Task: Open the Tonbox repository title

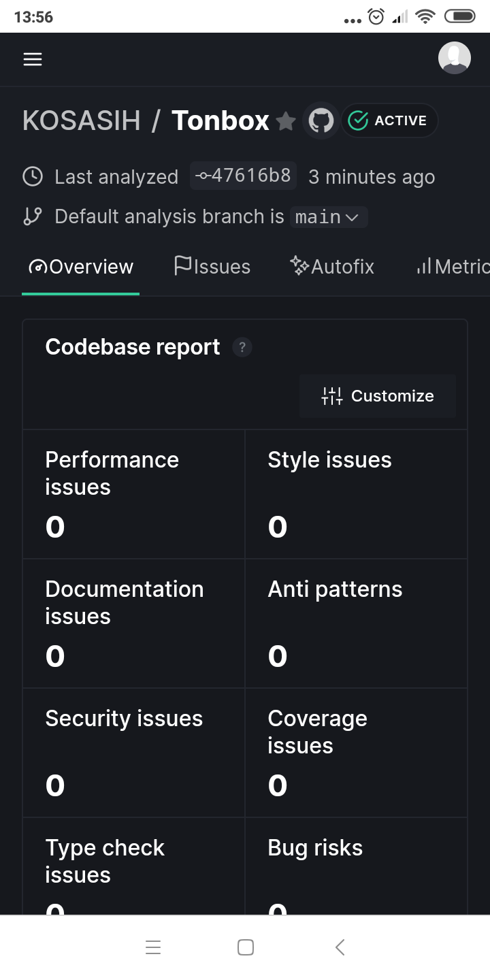Action: click(x=220, y=121)
